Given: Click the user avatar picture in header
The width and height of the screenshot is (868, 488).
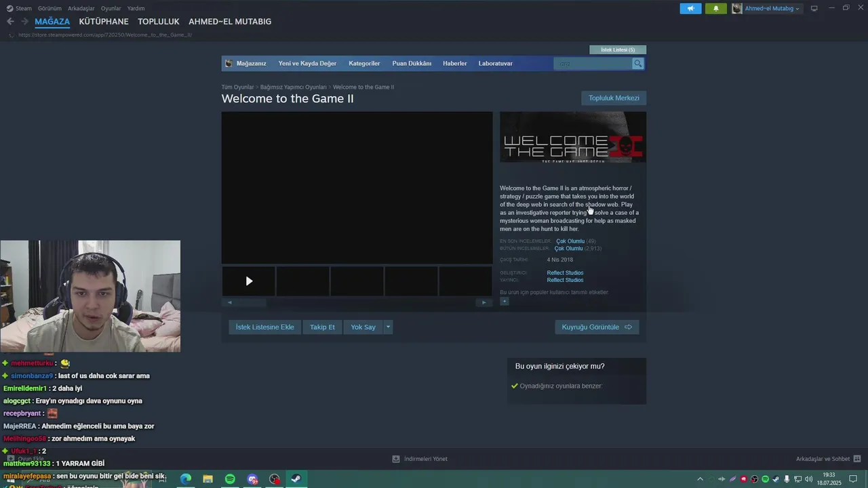Looking at the screenshot, I should (x=737, y=9).
